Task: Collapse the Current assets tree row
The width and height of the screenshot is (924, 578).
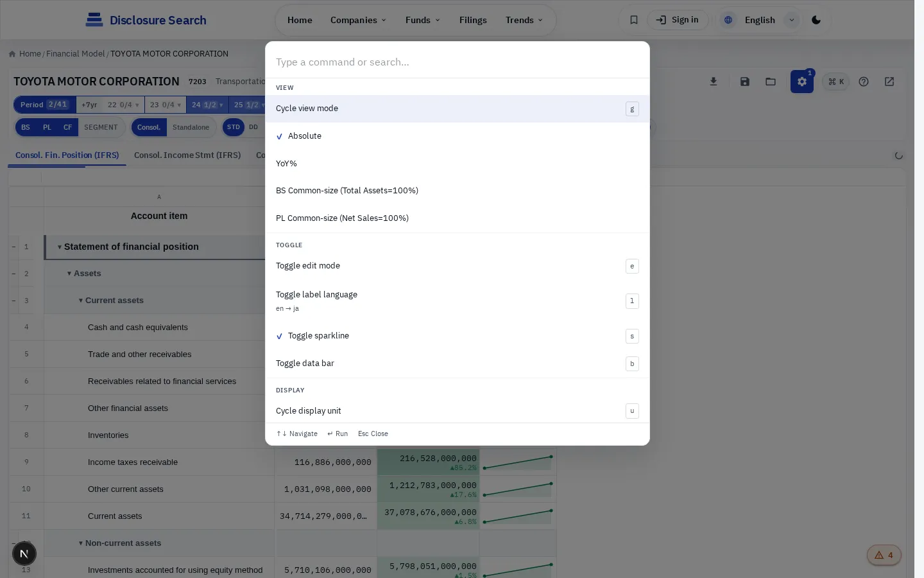Action: [81, 301]
